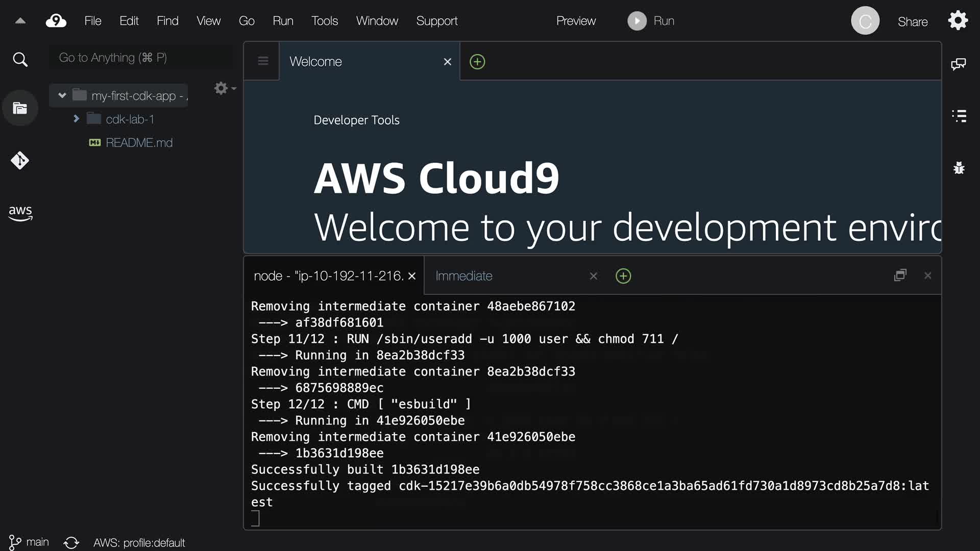Collapse the my-first-cdk-app folder
Viewport: 980px width, 551px height.
pos(62,95)
